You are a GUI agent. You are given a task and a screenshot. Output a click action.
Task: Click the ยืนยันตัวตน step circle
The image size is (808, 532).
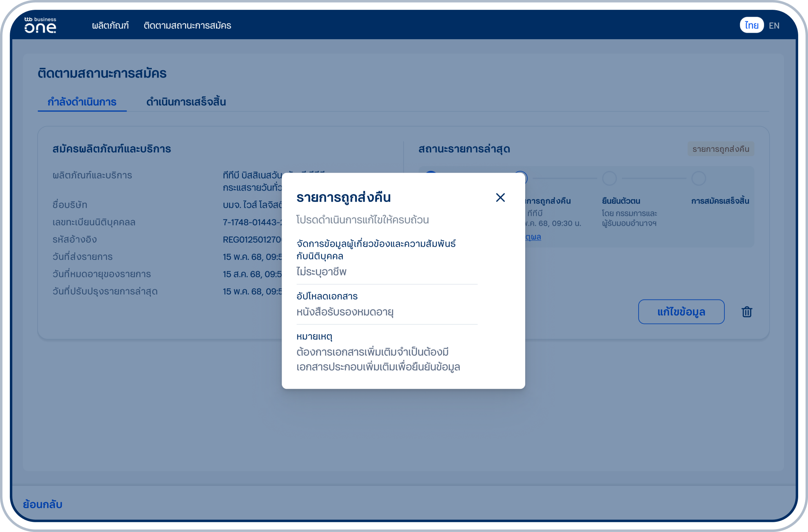tap(610, 178)
